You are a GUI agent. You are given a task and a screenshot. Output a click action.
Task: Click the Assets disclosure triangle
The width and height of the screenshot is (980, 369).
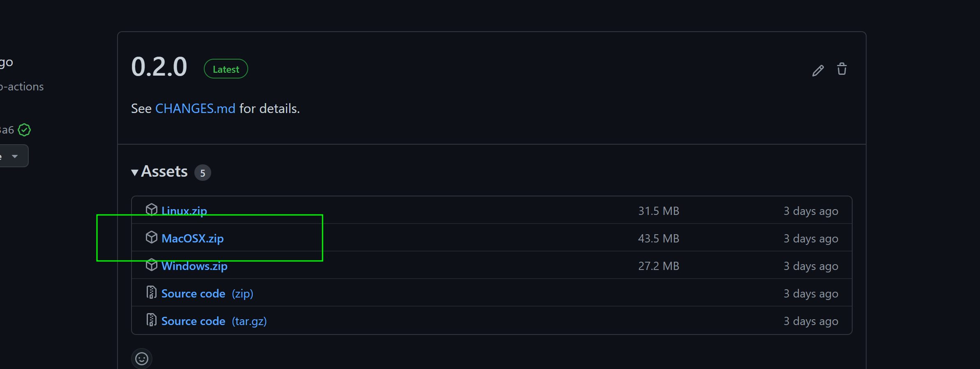tap(135, 172)
